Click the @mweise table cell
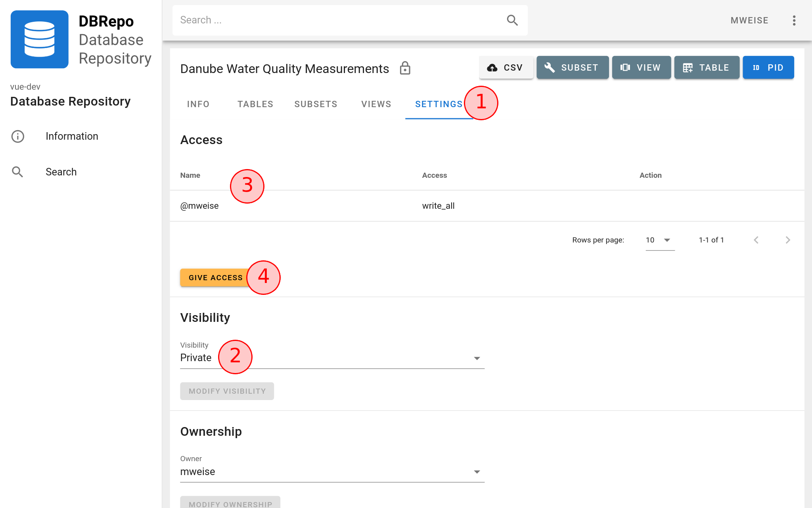This screenshot has width=812, height=508. tap(199, 206)
